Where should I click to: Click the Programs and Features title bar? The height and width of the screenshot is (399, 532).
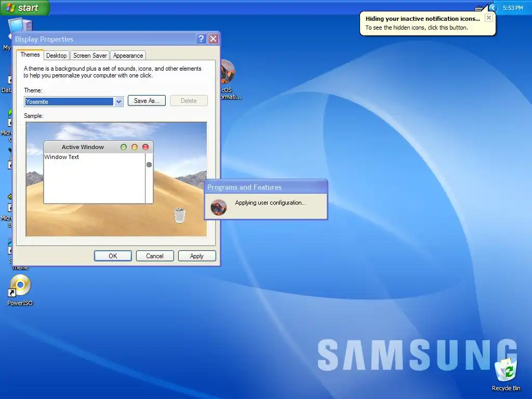(266, 187)
